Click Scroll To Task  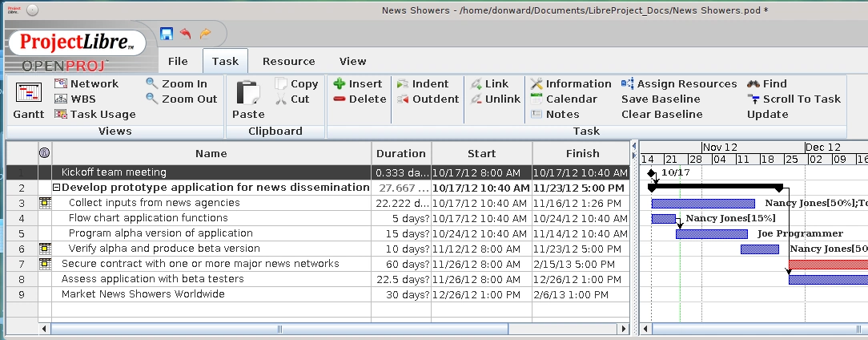[x=794, y=99]
